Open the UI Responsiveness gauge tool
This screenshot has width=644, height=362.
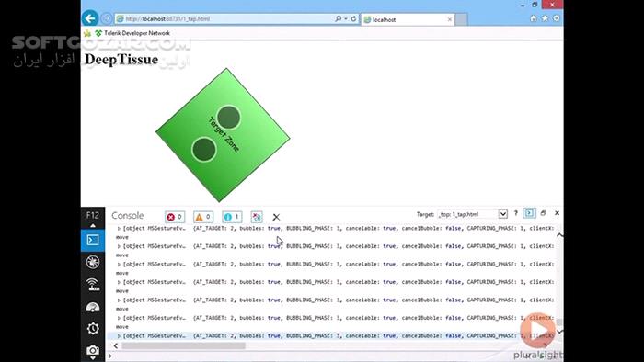[x=93, y=306]
